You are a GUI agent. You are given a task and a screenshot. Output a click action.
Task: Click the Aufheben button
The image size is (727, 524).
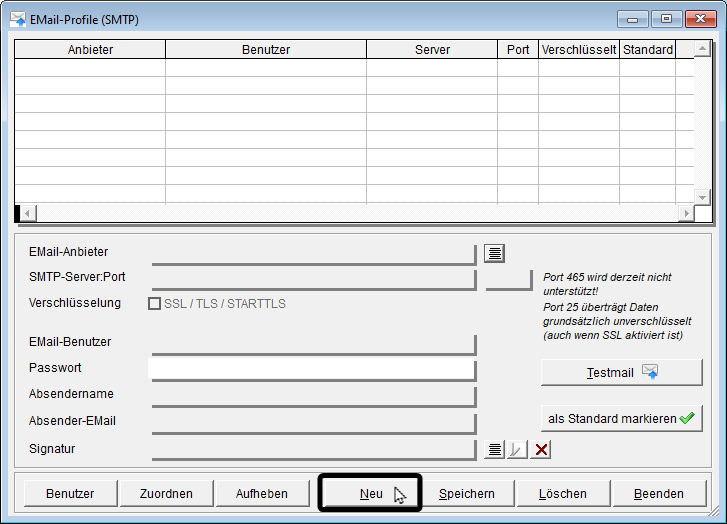pos(262,493)
